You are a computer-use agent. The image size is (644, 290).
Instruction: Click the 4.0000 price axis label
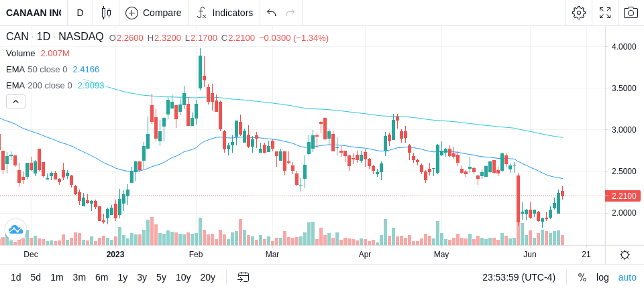click(x=625, y=47)
